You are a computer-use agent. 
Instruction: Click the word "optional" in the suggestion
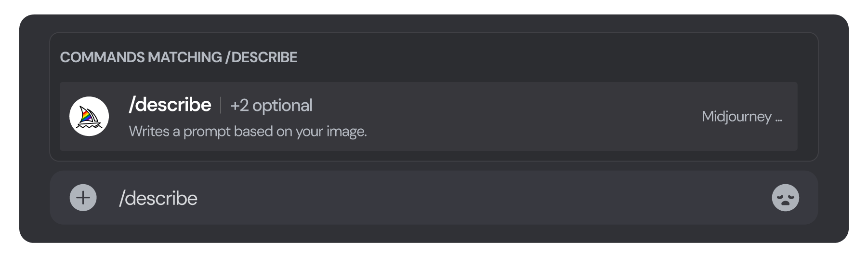282,105
